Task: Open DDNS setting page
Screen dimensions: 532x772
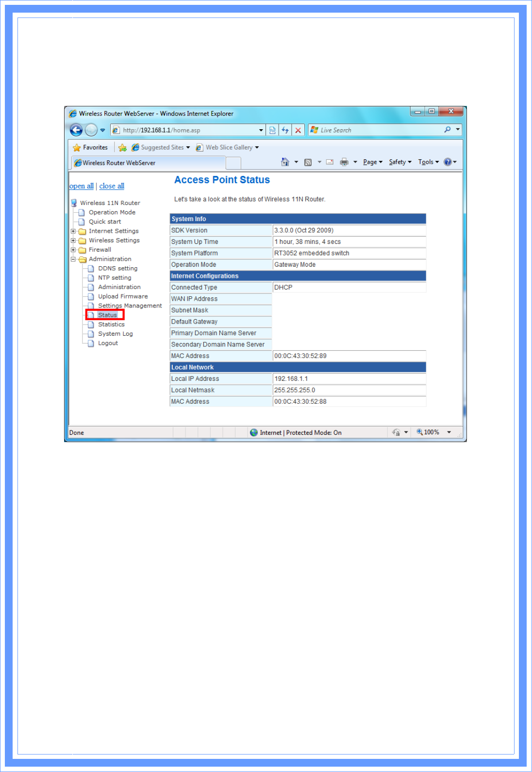Action: tap(118, 268)
